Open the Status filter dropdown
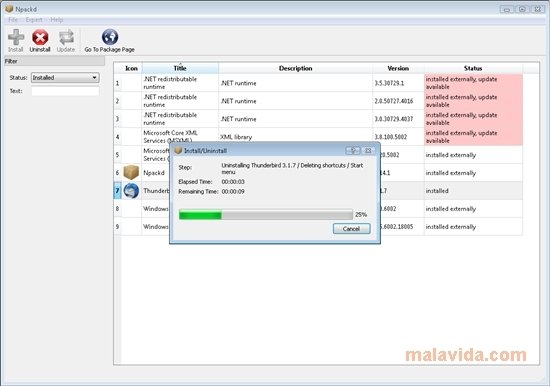550x386 pixels. point(65,78)
